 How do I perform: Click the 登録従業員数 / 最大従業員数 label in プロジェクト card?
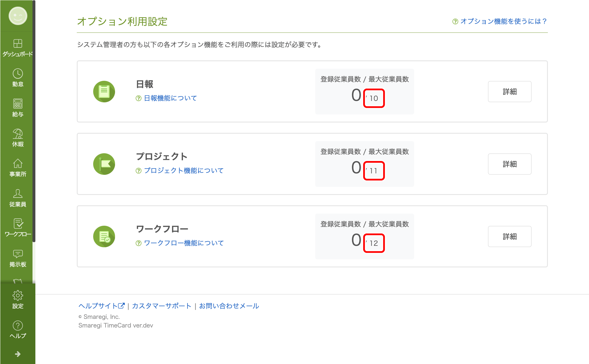tap(365, 152)
